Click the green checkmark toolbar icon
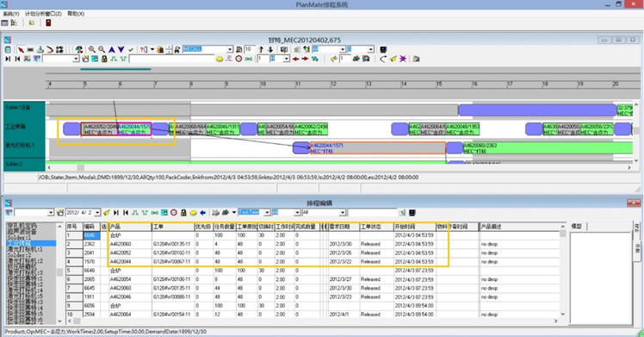This screenshot has width=644, height=337. point(131,50)
